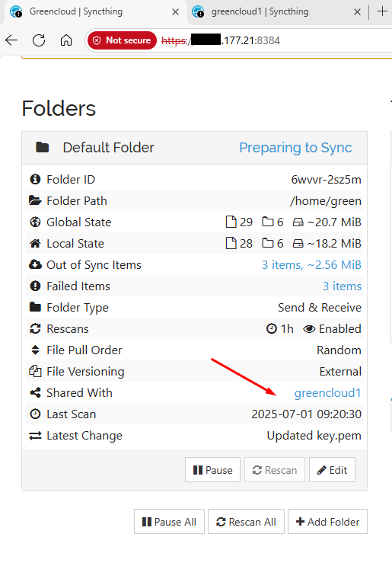The width and height of the screenshot is (392, 566).
Task: Click the Not secure badge
Action: (123, 40)
